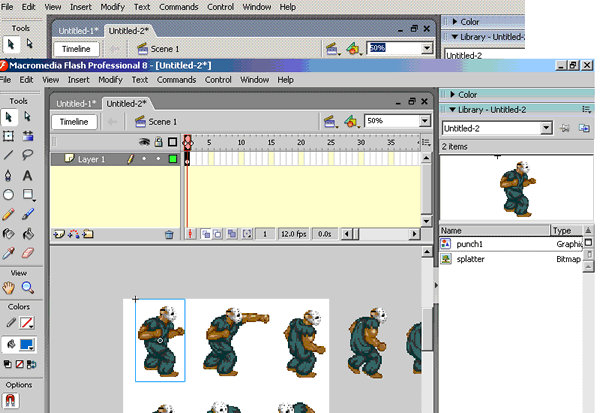Switch to the Untitled-1* tab in front window
This screenshot has width=600, height=413.
(76, 104)
